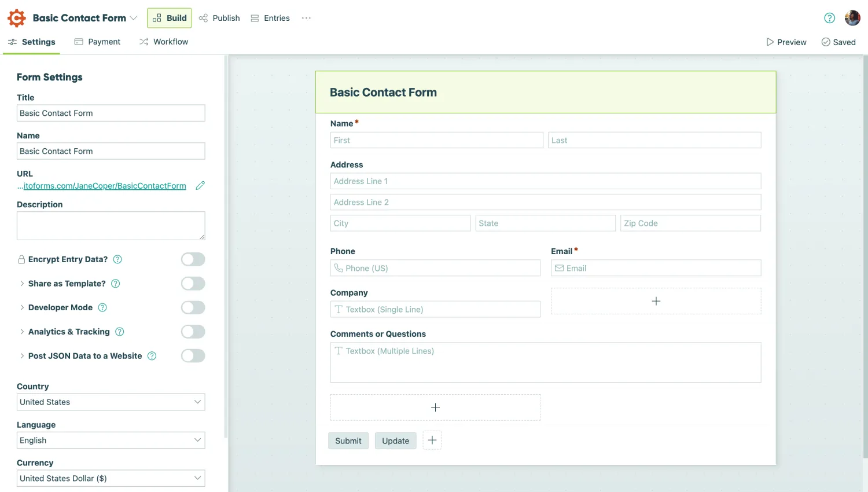868x492 pixels.
Task: Enable the Encrypt Entry Data toggle
Action: coord(193,259)
